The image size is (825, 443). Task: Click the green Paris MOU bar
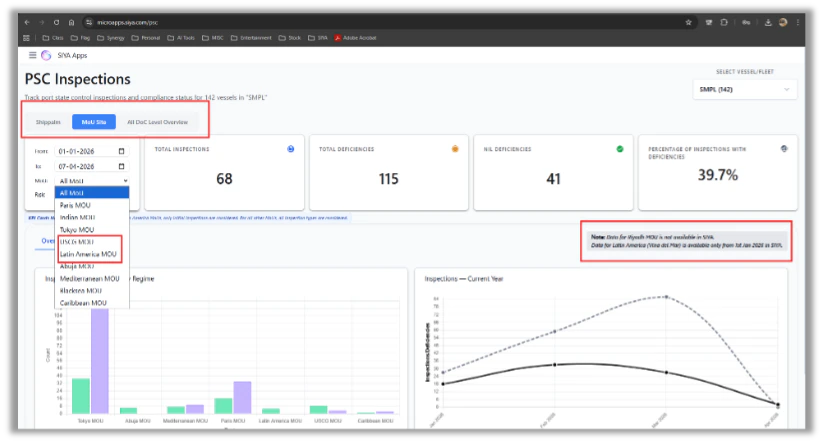click(224, 406)
